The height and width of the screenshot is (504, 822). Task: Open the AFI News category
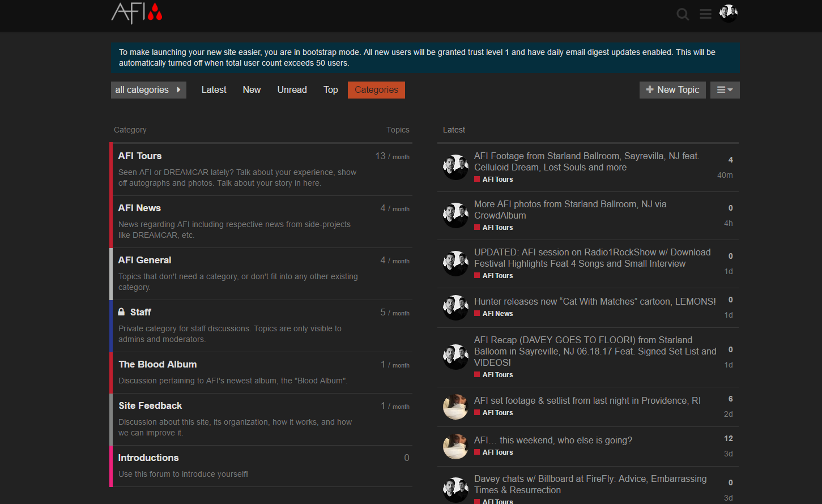coord(139,208)
